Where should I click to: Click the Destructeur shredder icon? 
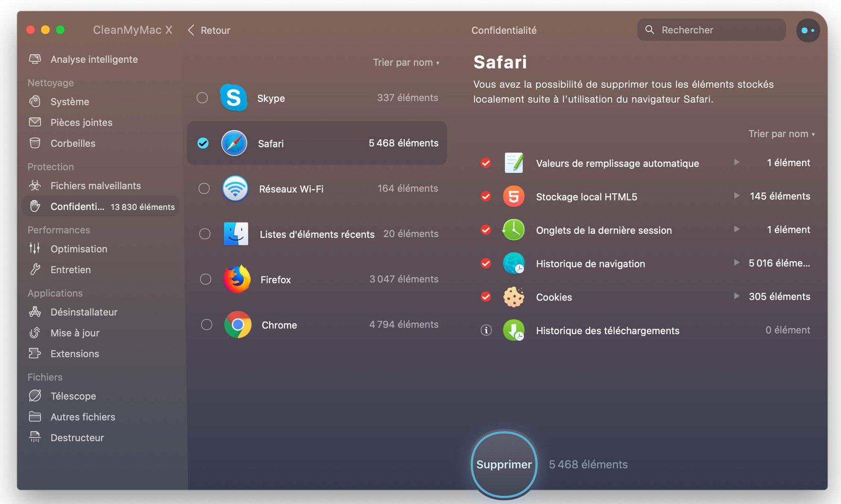(x=35, y=437)
